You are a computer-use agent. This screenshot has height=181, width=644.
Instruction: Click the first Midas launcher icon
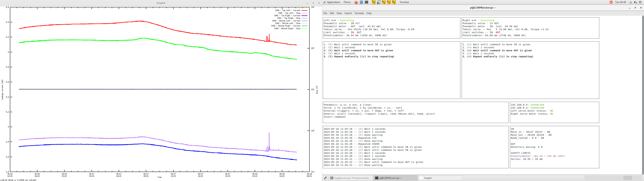(374, 2)
